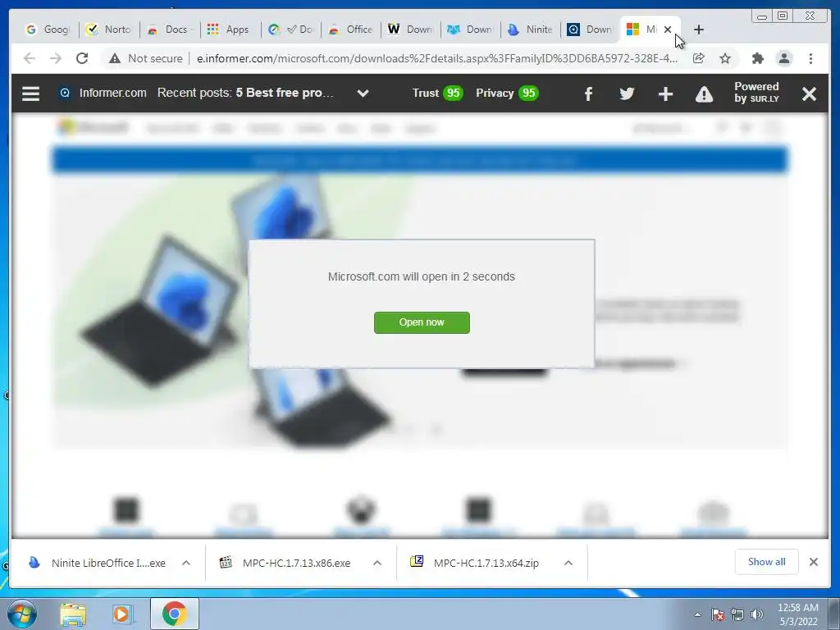
Task: Expand options for Ninite LibreOffice download
Action: (186, 563)
